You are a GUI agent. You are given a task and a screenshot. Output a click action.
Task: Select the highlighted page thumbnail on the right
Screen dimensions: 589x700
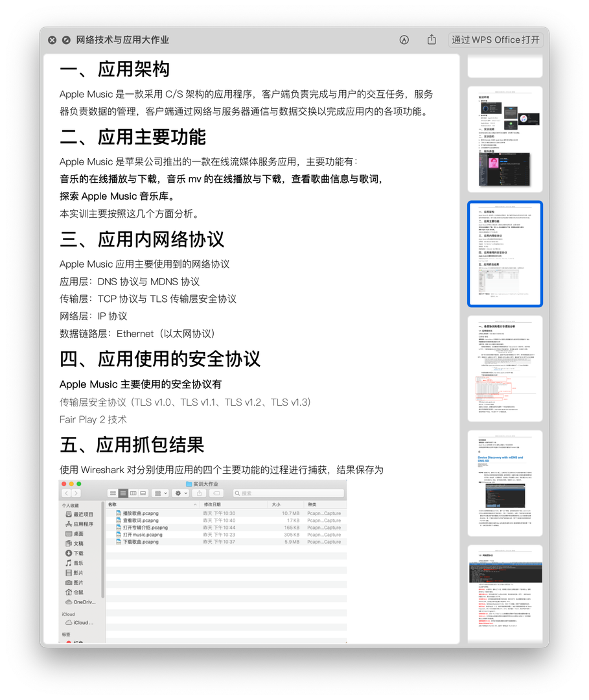coord(505,253)
